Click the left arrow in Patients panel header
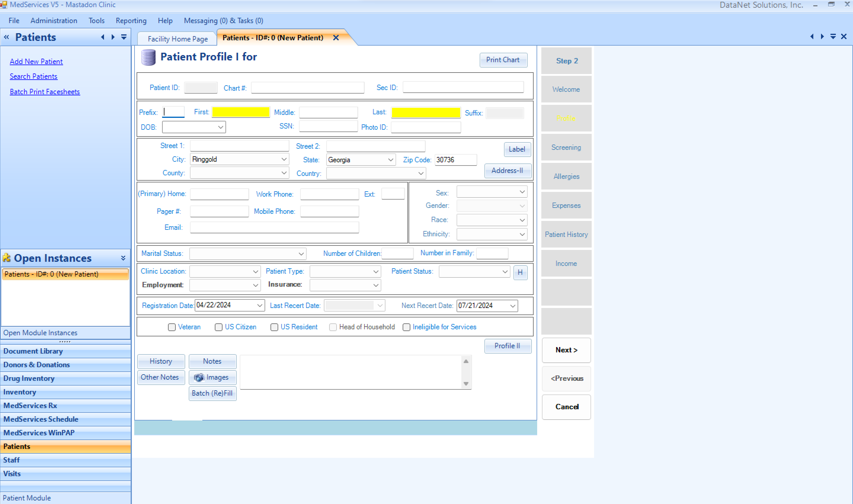Screen dimensions: 853x504 (x=103, y=37)
